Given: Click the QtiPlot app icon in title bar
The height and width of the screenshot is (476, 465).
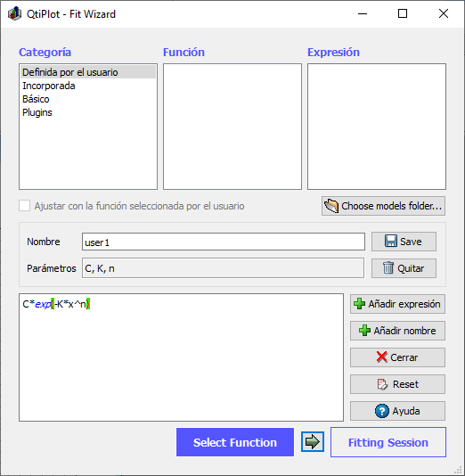Looking at the screenshot, I should [14, 13].
